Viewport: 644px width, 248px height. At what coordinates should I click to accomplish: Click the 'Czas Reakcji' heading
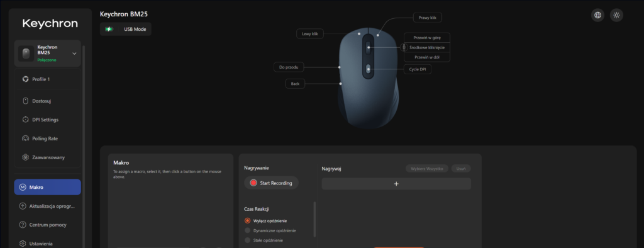click(257, 209)
